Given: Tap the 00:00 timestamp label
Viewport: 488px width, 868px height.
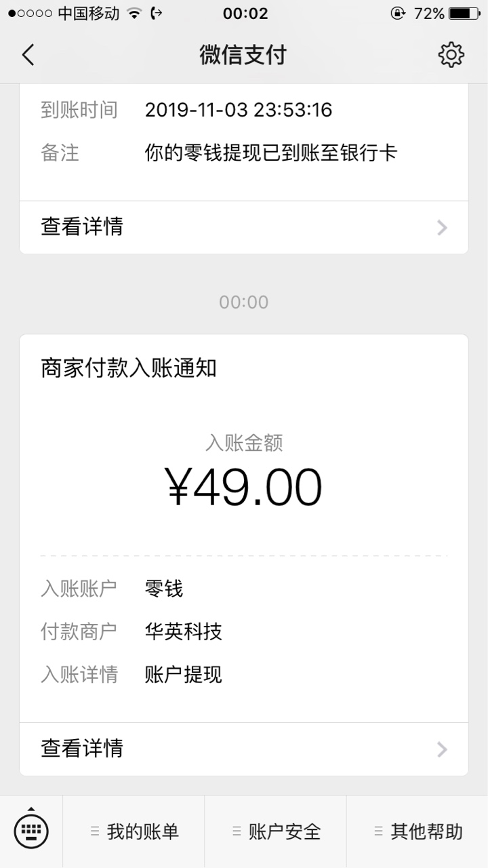Looking at the screenshot, I should point(244,302).
